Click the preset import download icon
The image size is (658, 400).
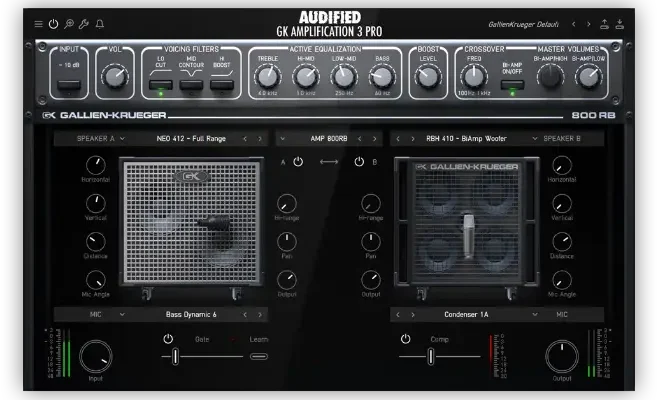621,23
